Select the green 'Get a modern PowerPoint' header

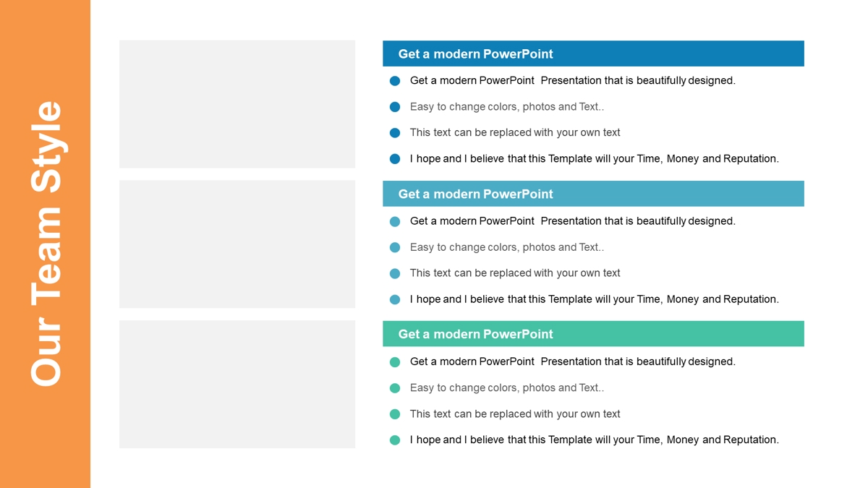[x=593, y=334]
